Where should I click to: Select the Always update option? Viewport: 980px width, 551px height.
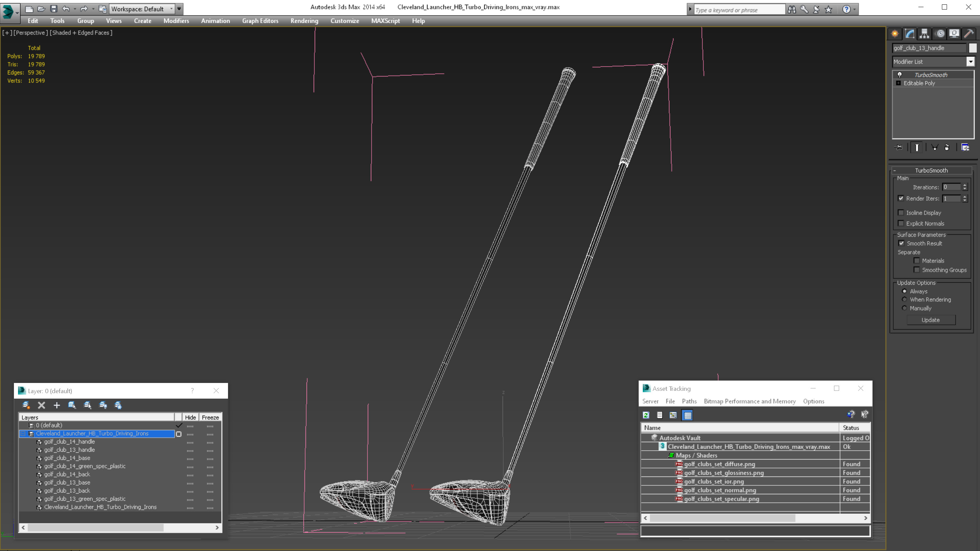904,291
